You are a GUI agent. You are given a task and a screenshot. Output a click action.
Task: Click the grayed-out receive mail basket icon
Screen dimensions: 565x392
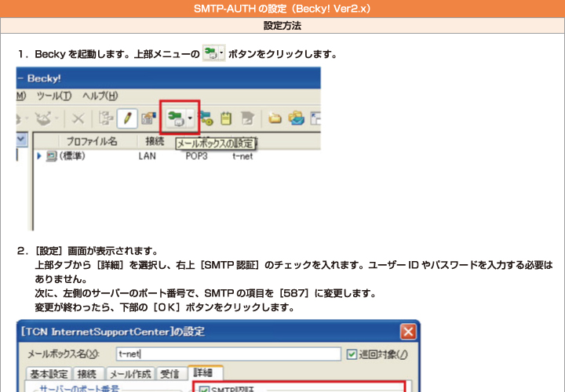tap(43, 118)
